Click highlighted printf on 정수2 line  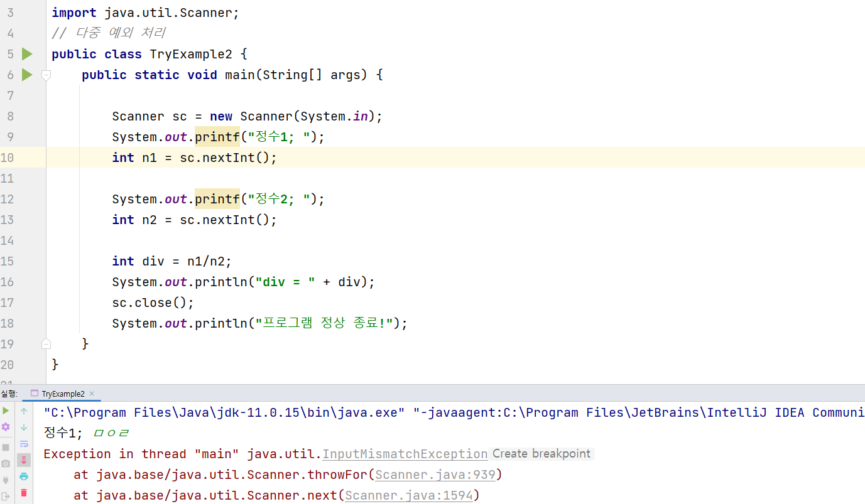point(217,199)
